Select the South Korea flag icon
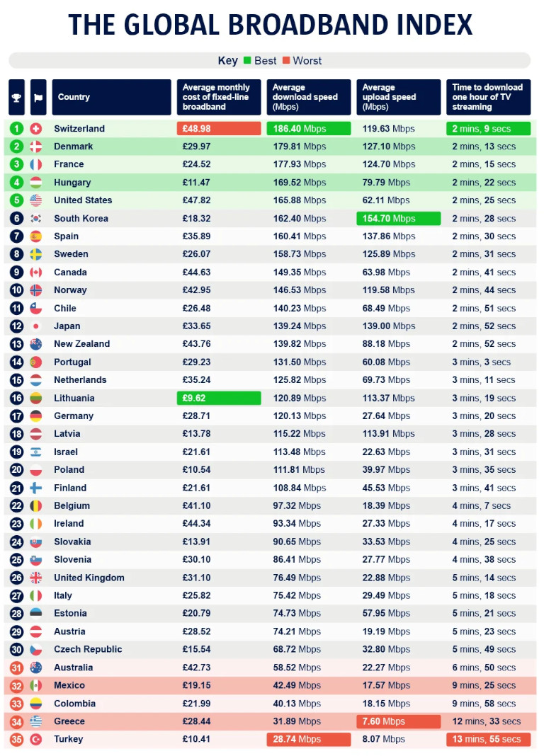 coord(35,219)
